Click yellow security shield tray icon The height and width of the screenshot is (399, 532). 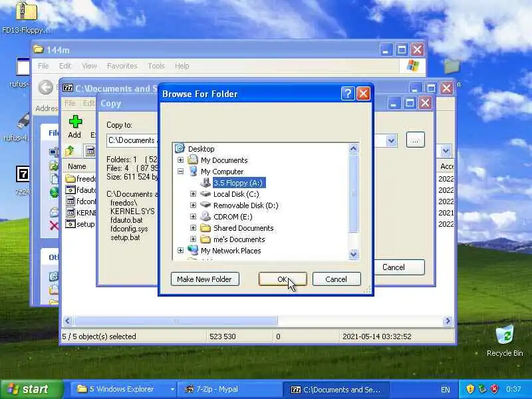[470, 389]
